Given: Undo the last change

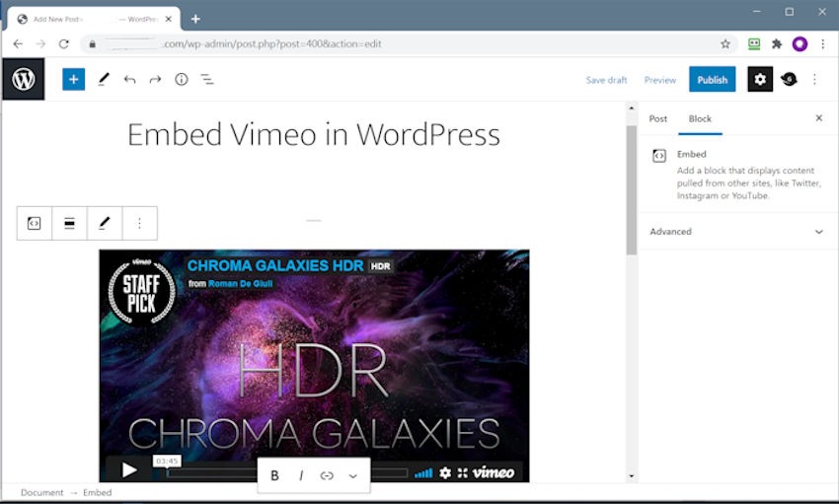Looking at the screenshot, I should click(x=129, y=80).
